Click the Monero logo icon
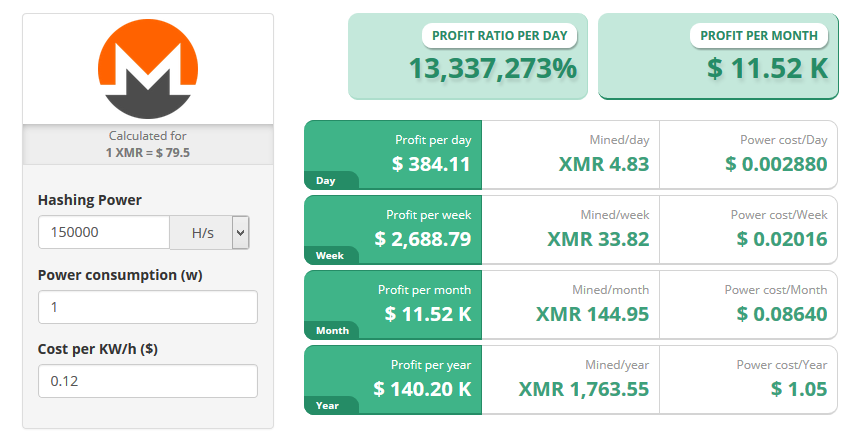 147,70
